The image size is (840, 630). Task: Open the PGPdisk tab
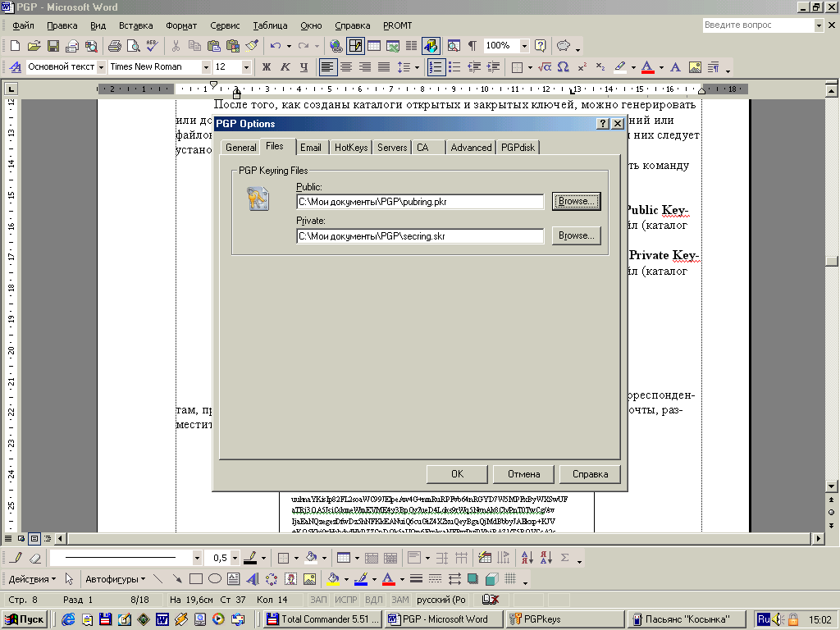518,148
